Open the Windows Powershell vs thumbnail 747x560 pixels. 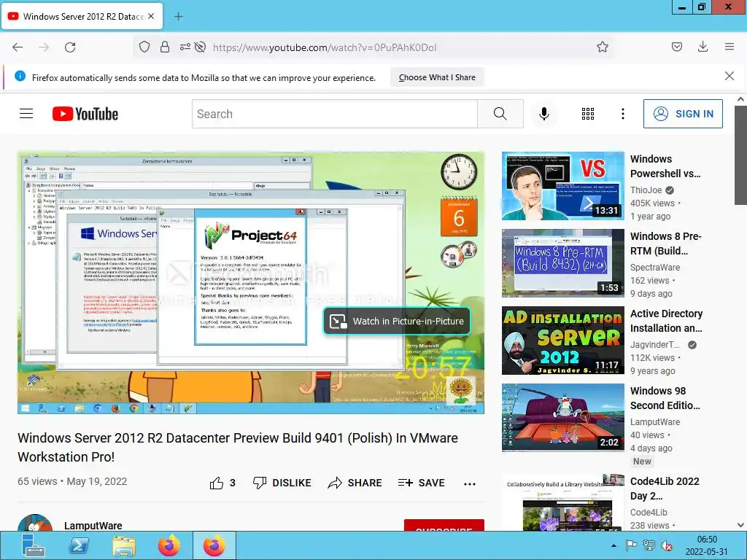coord(562,186)
